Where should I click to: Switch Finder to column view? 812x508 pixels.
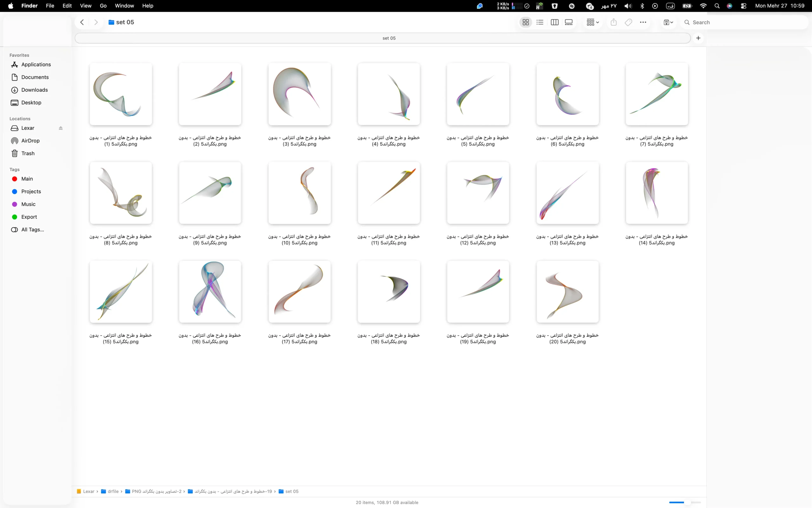554,22
